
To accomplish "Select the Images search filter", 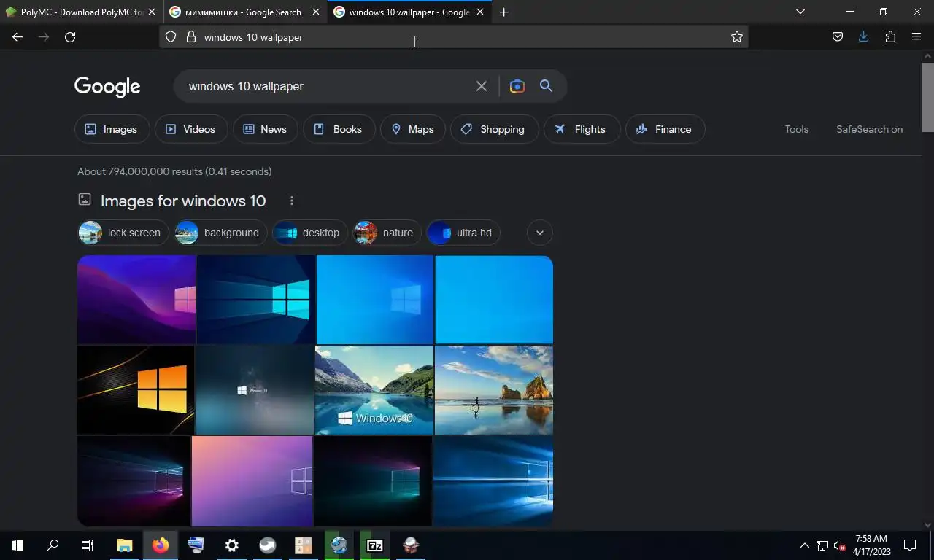I will [112, 129].
